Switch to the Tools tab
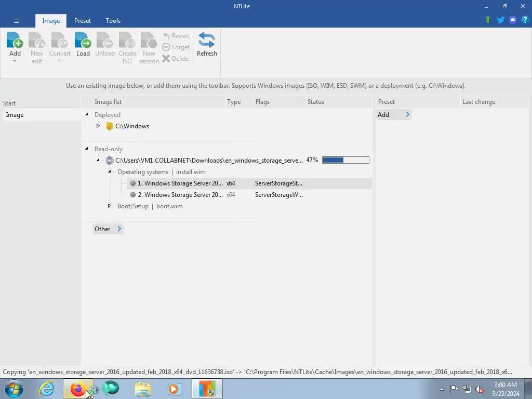Screen dimensions: 532x399 113,21
